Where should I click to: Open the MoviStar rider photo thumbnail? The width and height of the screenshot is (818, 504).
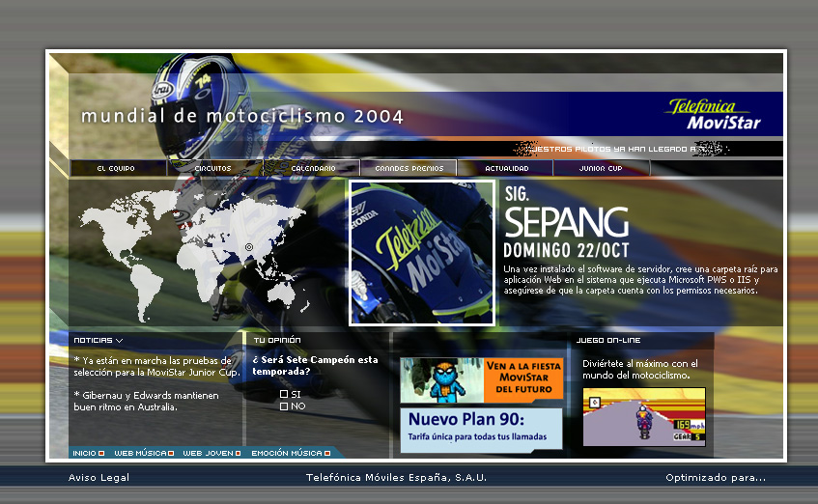(x=421, y=253)
